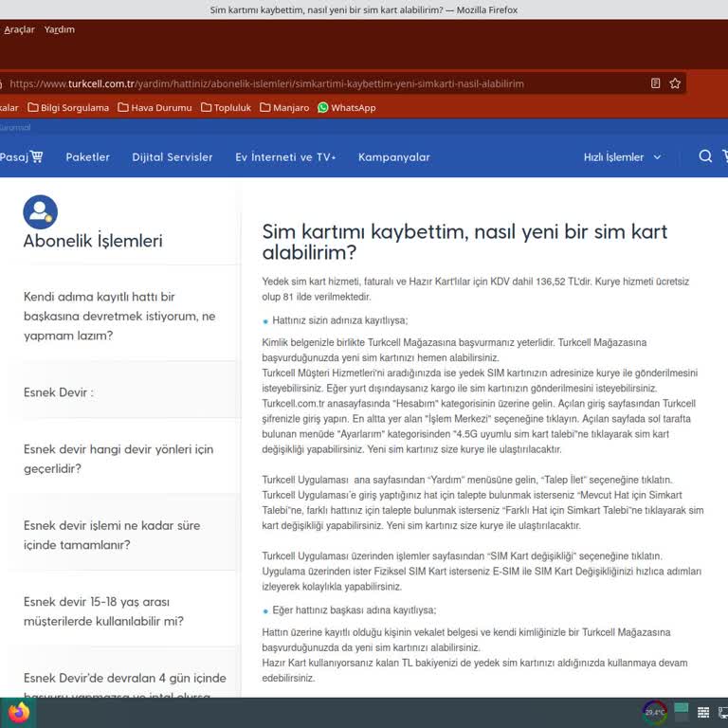Open the Dijital Servisler menu item
The width and height of the screenshot is (728, 728).
(173, 157)
